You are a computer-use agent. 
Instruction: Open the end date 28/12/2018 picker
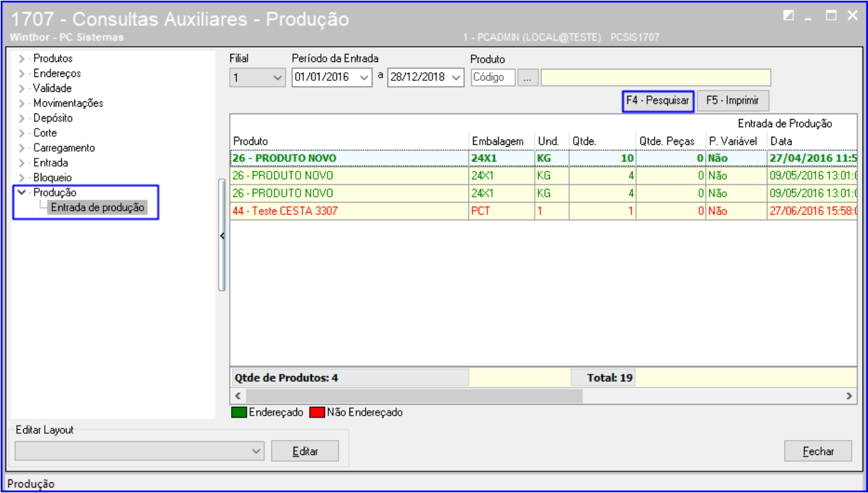[x=456, y=78]
